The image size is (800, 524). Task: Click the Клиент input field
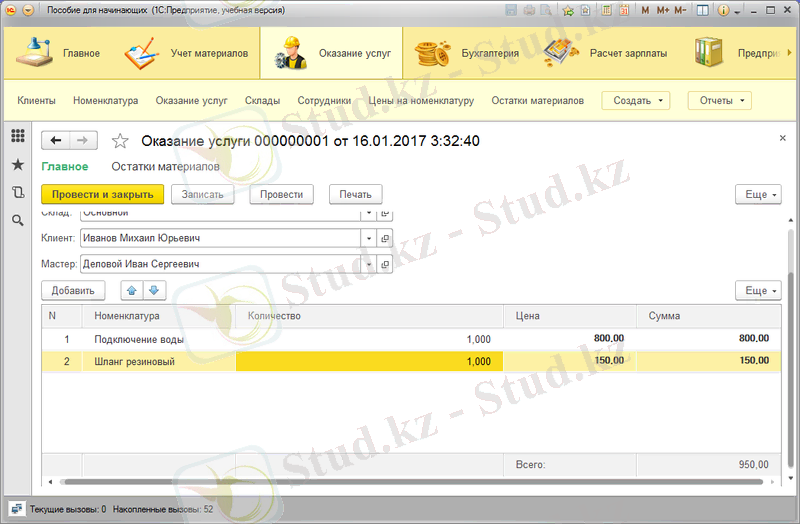click(x=220, y=238)
